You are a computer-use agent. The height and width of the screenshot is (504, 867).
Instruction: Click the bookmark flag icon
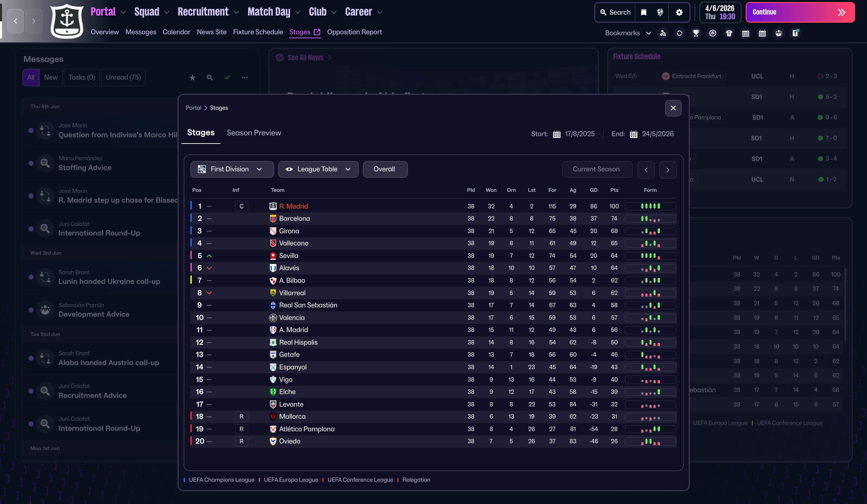pos(643,13)
